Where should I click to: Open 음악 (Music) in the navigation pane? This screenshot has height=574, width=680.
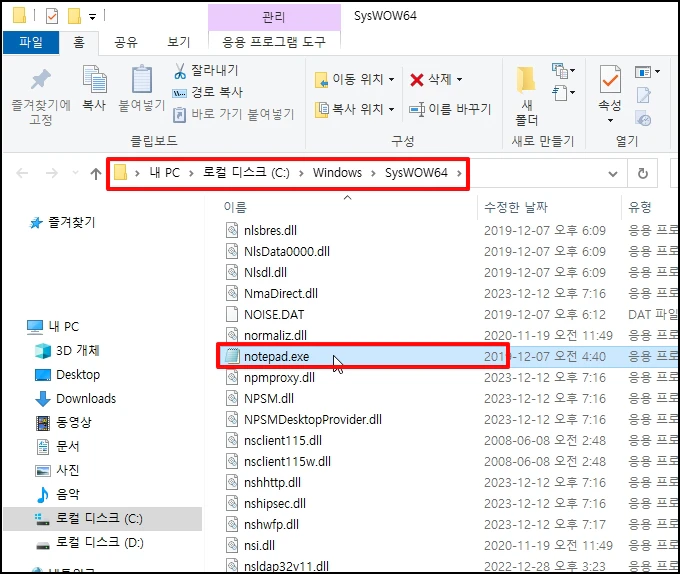pyautogui.click(x=57, y=494)
